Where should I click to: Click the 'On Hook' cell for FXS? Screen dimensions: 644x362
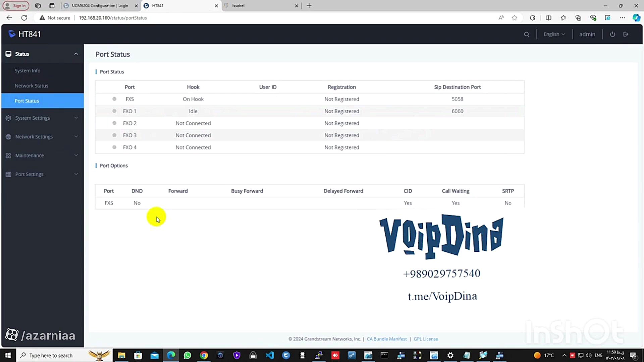coord(193,99)
